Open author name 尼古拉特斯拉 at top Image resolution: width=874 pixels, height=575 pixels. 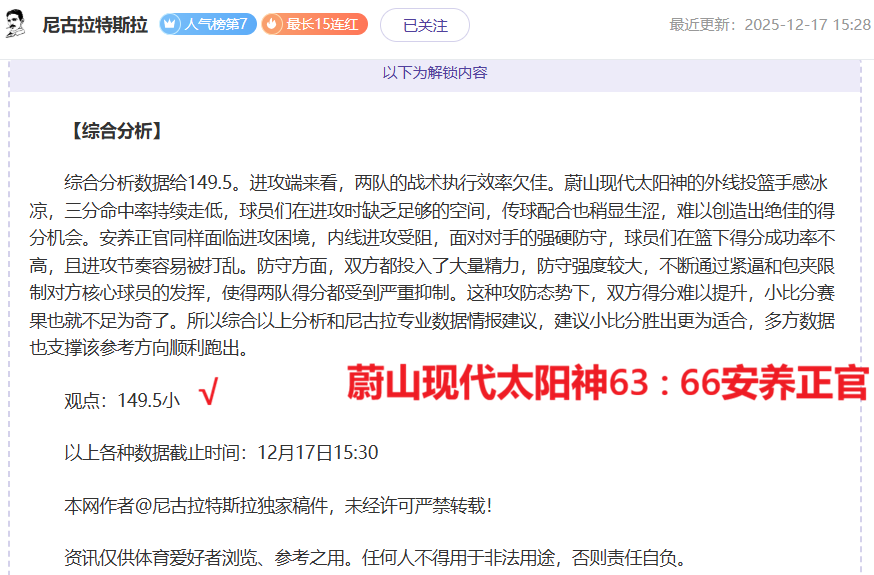coord(95,25)
